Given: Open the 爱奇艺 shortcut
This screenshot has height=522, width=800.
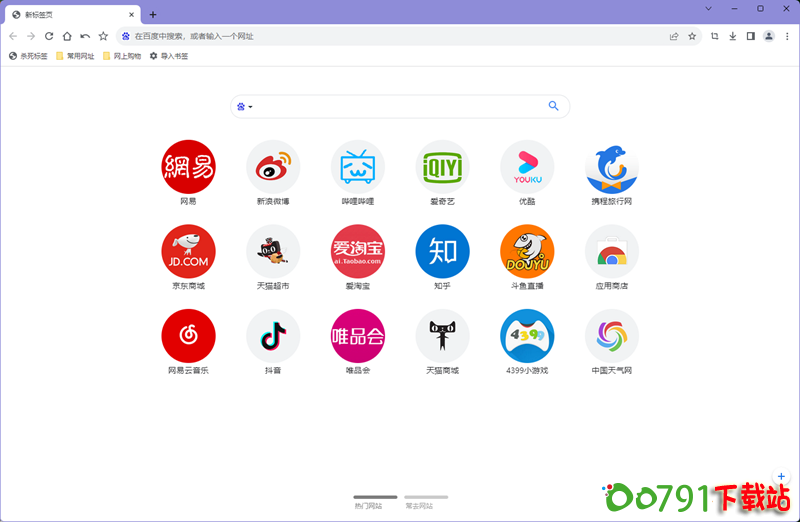Looking at the screenshot, I should (442, 167).
